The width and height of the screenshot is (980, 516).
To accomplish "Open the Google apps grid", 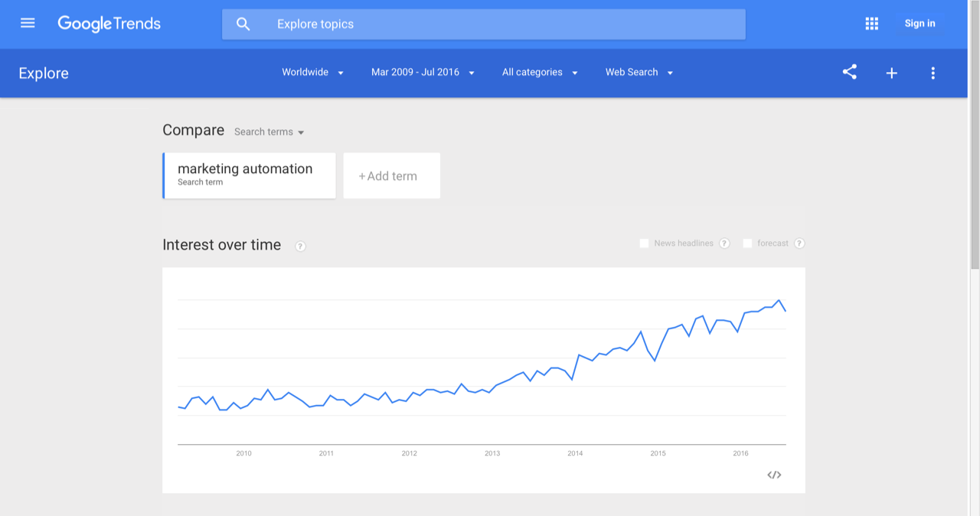I will point(871,24).
